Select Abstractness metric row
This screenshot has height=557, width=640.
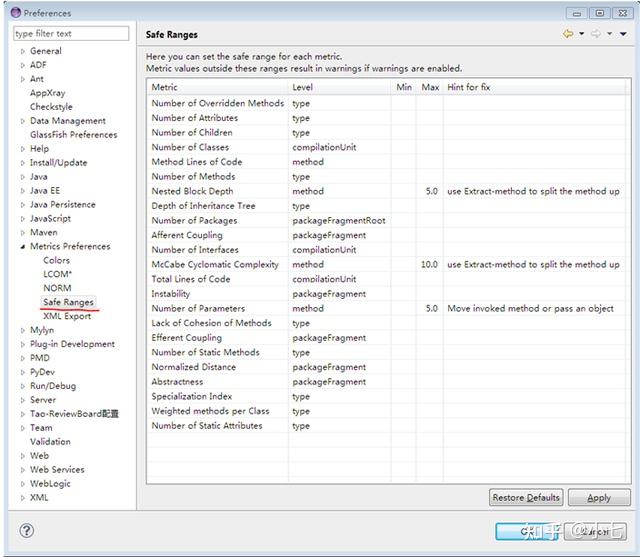pos(386,382)
